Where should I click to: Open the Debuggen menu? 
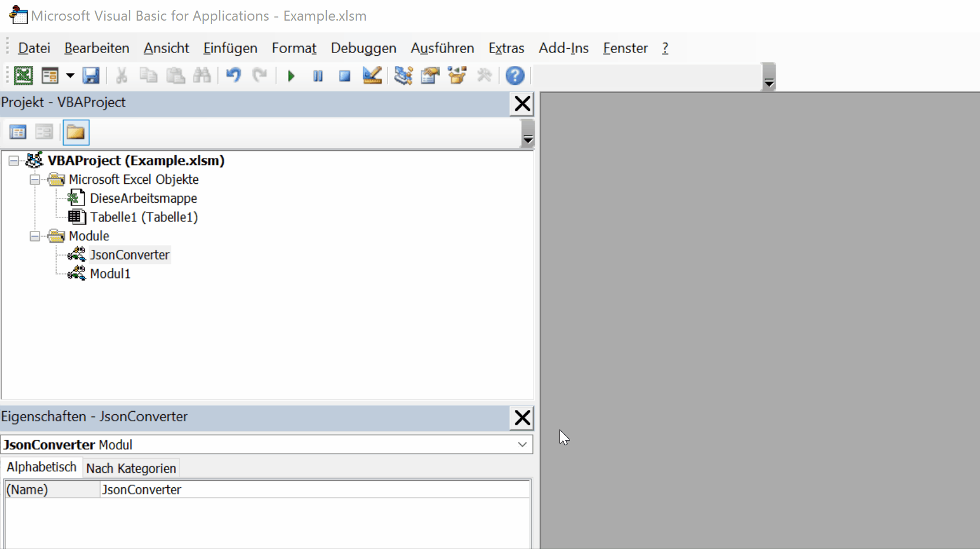[363, 48]
